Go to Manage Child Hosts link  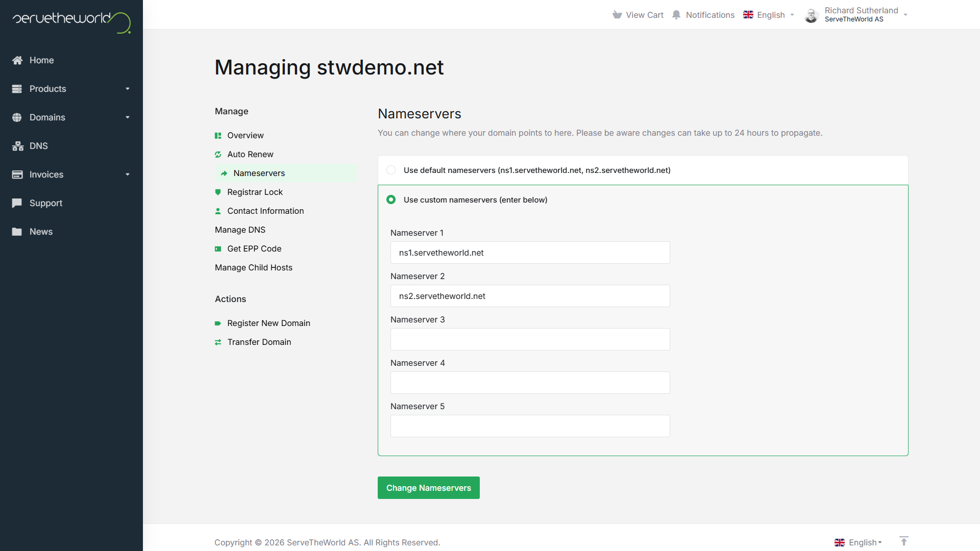click(x=254, y=268)
